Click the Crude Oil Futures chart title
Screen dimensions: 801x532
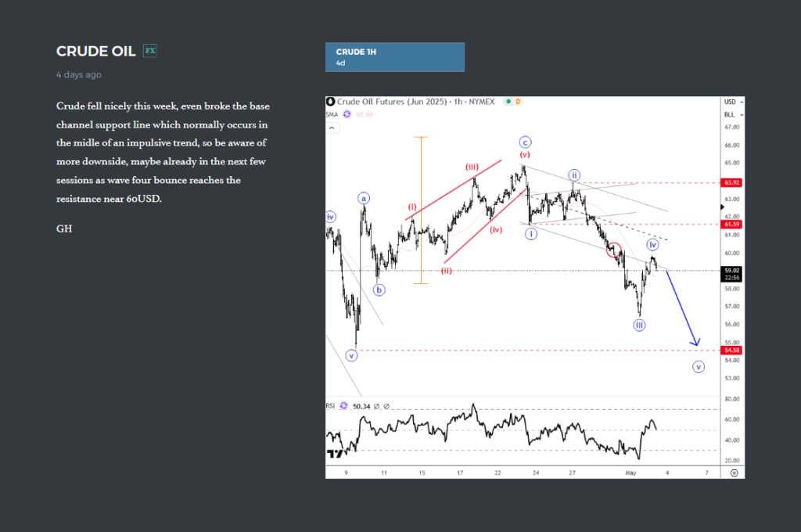[x=415, y=102]
